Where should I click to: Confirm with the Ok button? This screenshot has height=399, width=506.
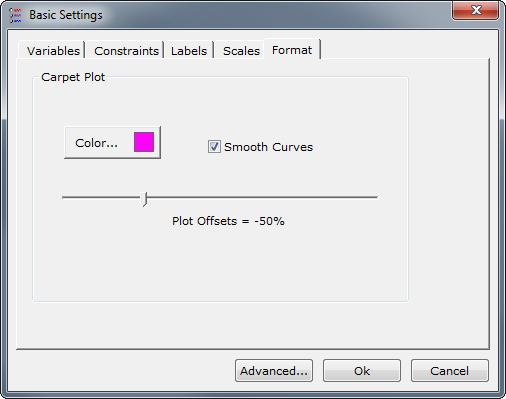tap(362, 370)
